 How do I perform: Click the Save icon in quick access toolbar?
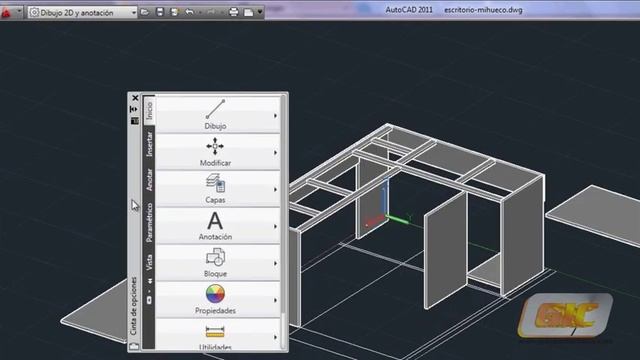click(160, 12)
